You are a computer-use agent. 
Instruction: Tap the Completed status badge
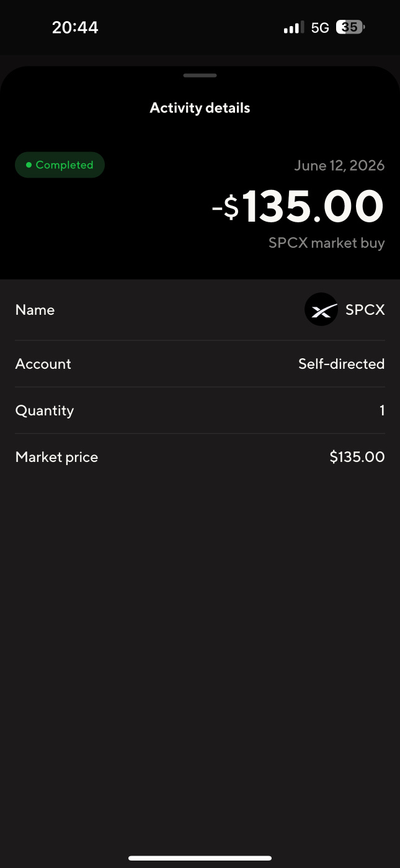pyautogui.click(x=60, y=165)
